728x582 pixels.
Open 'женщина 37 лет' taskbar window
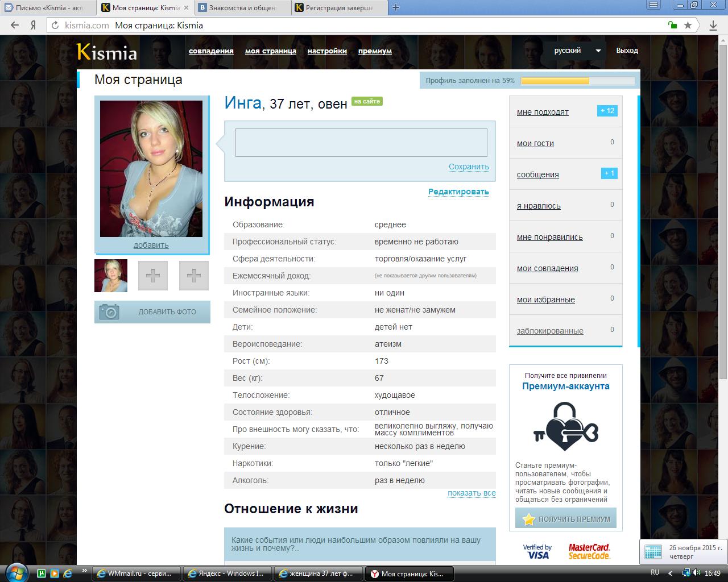[318, 573]
